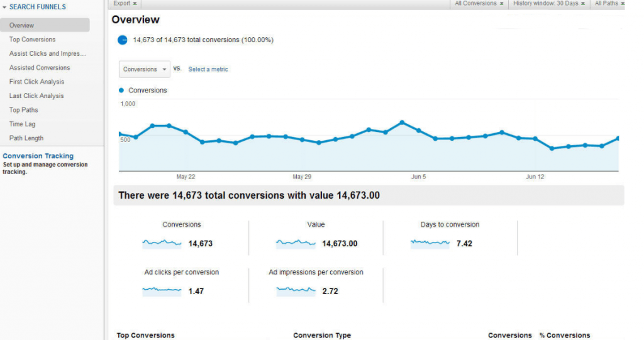Click the chart peak data point near Jun 5
Screen dimensions: 644x340
pyautogui.click(x=402, y=123)
